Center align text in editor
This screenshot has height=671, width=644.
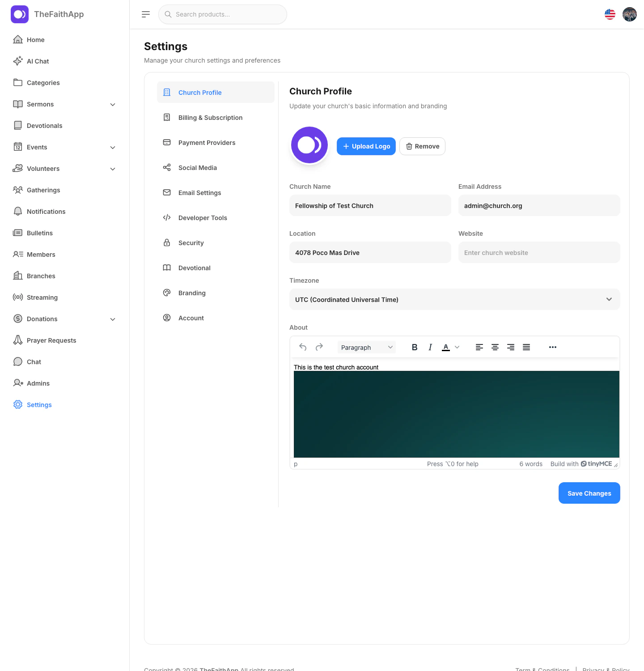[495, 347]
